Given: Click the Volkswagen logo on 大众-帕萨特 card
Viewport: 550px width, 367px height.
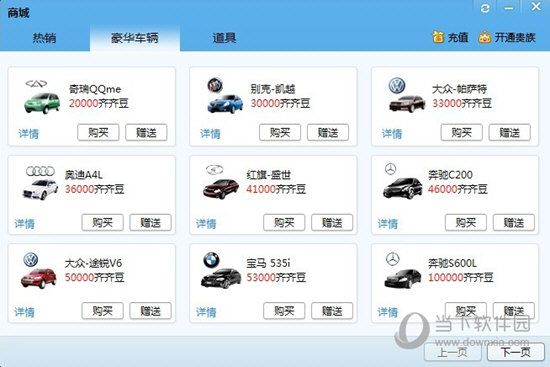Looking at the screenshot, I should click(397, 86).
